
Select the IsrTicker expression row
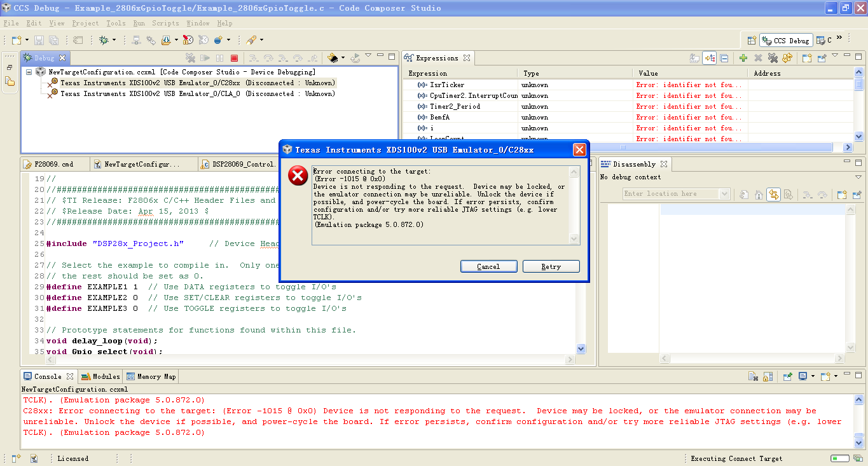pyautogui.click(x=628, y=85)
